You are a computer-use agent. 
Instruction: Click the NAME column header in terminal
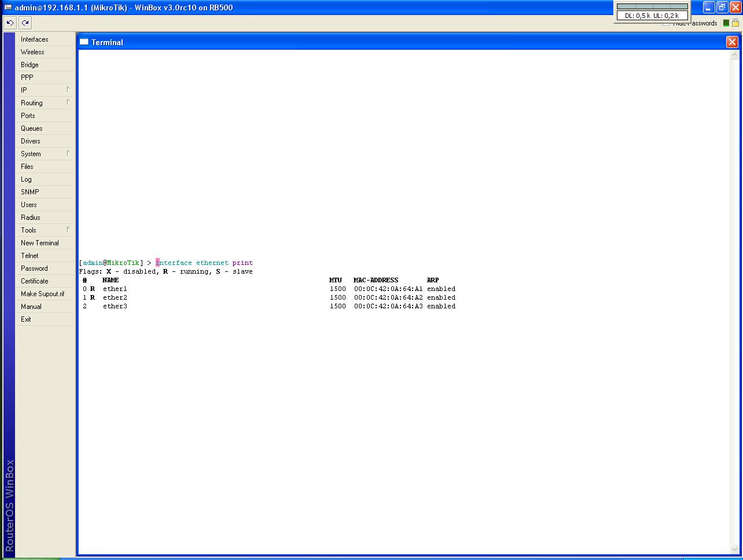111,280
